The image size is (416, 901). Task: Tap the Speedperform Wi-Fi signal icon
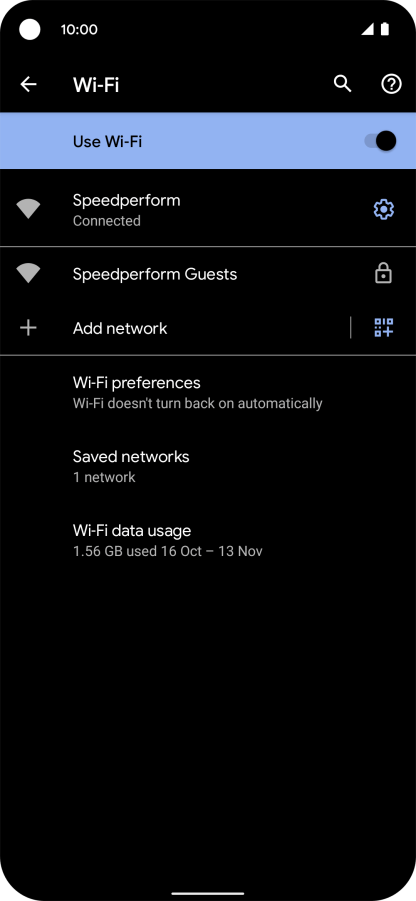pyautogui.click(x=28, y=209)
